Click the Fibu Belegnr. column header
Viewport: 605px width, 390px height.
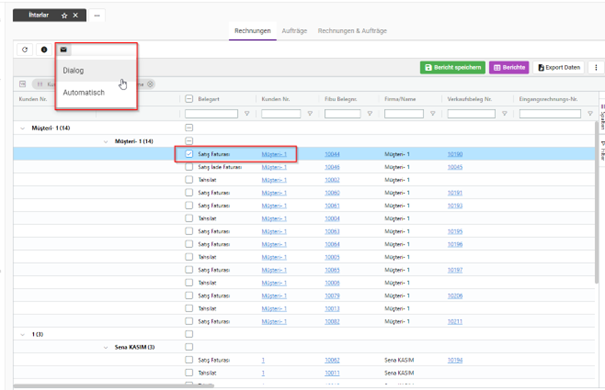pyautogui.click(x=341, y=99)
